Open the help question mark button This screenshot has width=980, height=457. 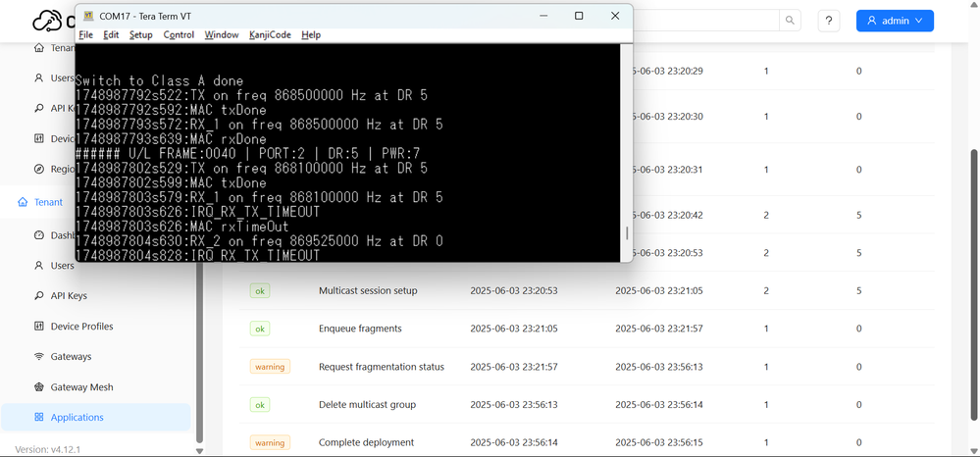[828, 21]
